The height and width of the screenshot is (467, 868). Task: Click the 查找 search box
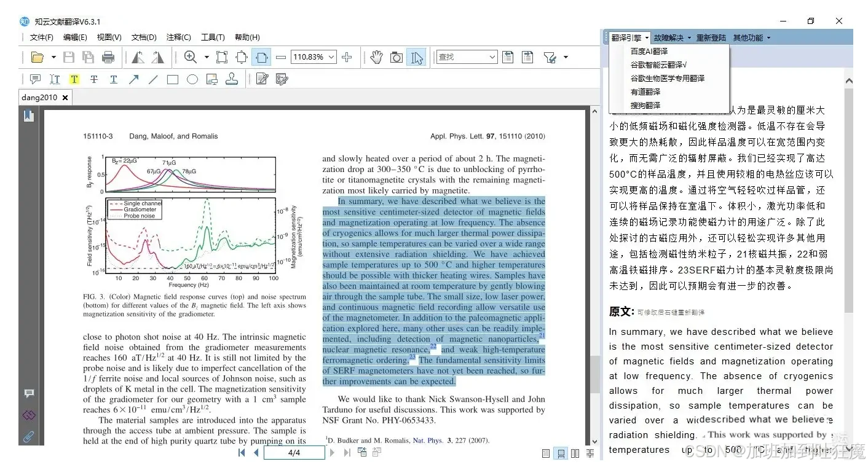[467, 57]
